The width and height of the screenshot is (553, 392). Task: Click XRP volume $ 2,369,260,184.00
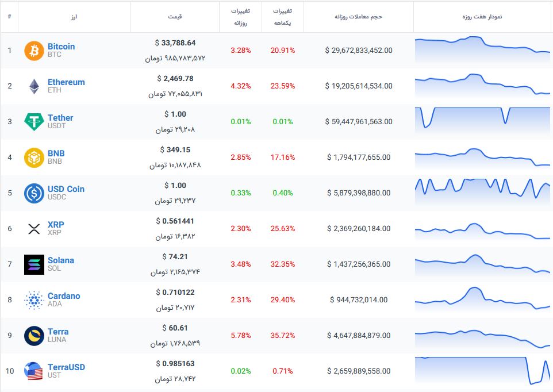358,228
